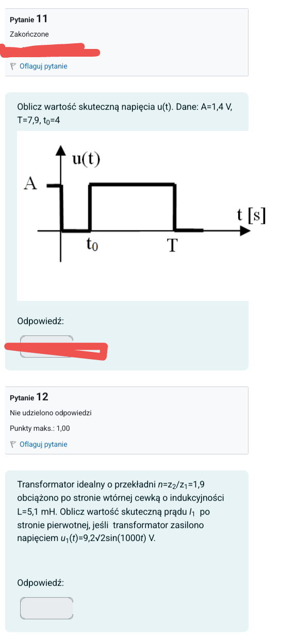Click the 'Zakończone' status text
Viewport: 298px width, 644px height.
point(29,34)
